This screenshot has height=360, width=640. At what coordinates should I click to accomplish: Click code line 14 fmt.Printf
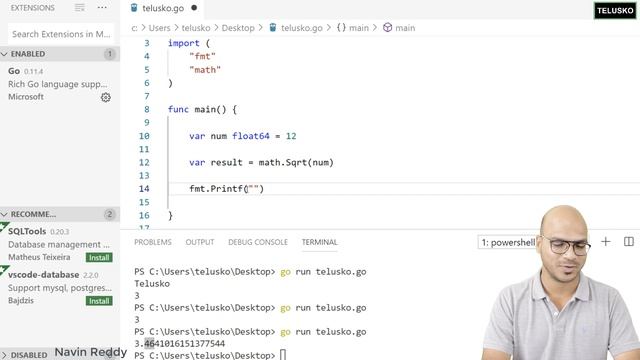click(227, 189)
